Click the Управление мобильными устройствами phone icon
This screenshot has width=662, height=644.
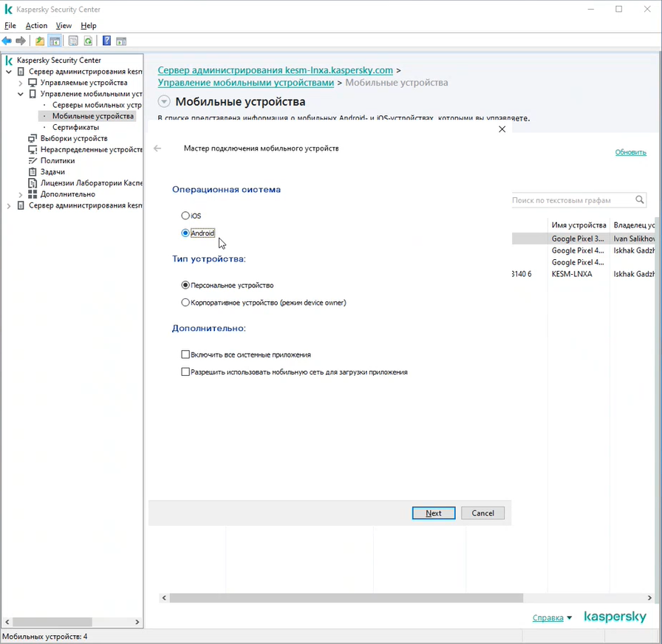coord(33,94)
